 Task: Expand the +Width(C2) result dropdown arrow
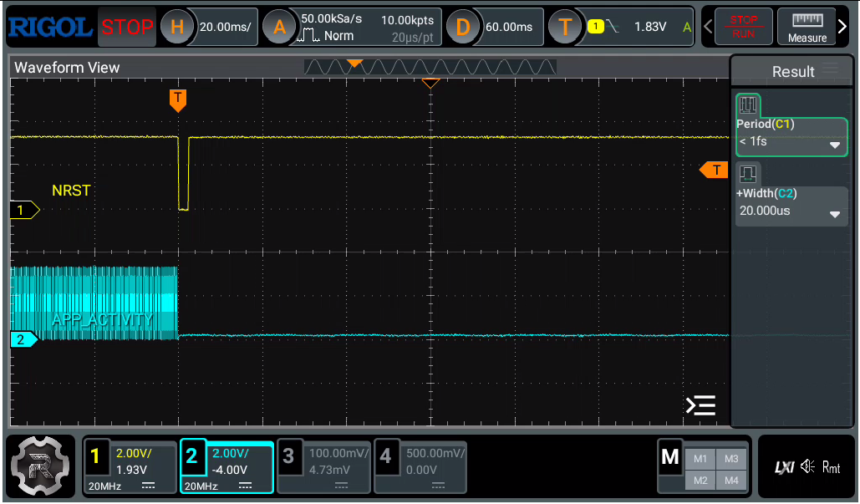[835, 215]
